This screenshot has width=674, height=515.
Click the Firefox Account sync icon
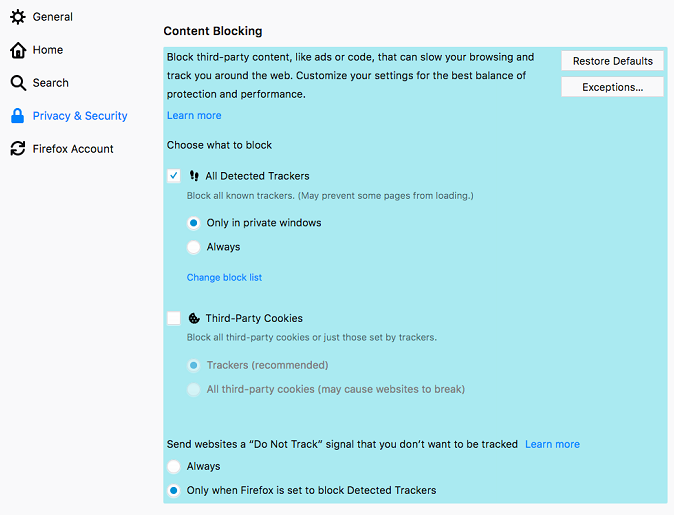point(18,149)
